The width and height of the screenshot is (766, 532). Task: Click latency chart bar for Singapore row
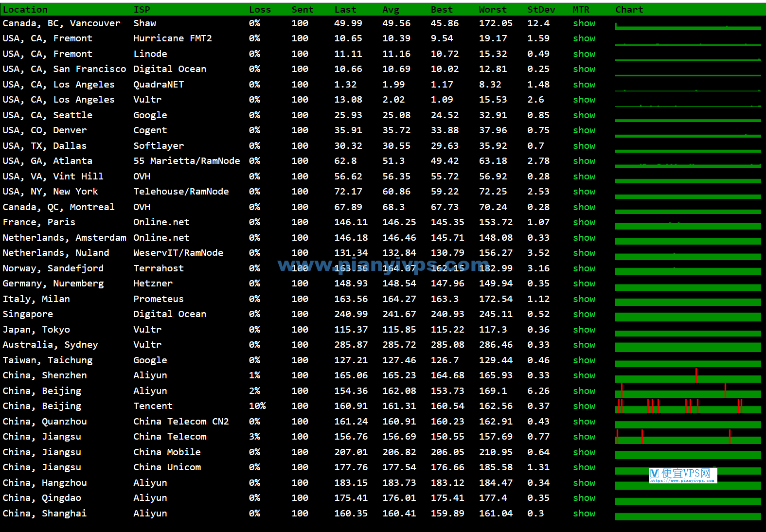[x=688, y=317]
